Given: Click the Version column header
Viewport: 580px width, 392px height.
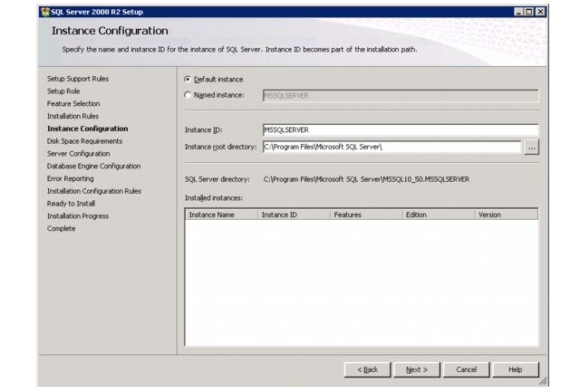Looking at the screenshot, I should [507, 215].
